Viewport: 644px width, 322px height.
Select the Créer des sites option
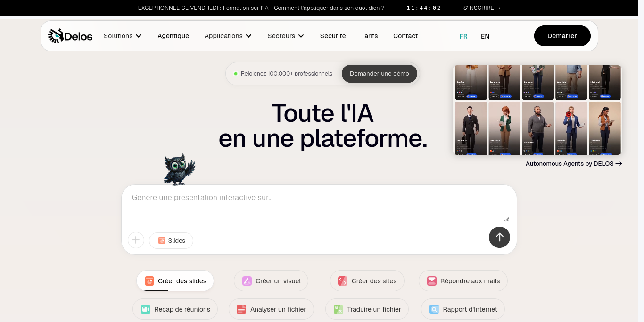(367, 281)
